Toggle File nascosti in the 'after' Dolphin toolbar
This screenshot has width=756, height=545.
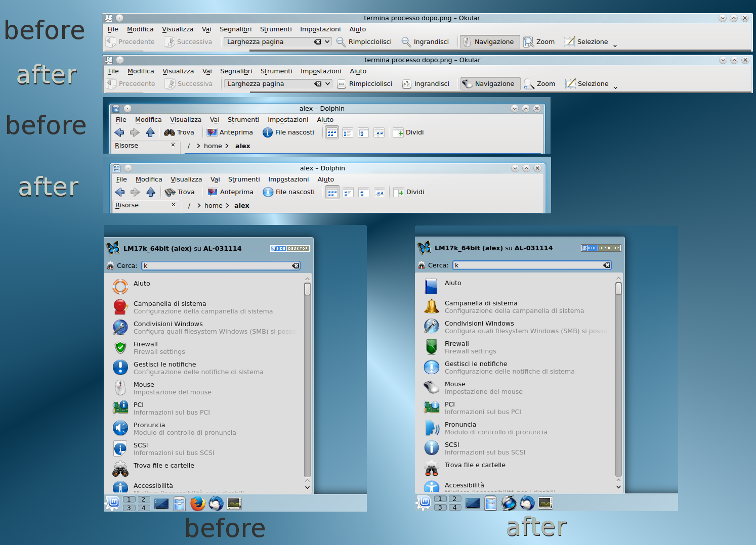289,192
